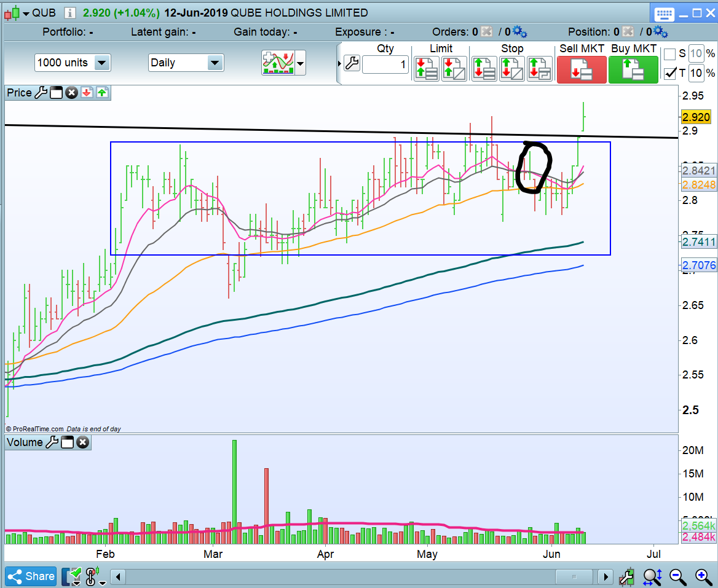
Task: Maximize the Volume panel with window icon
Action: (68, 442)
